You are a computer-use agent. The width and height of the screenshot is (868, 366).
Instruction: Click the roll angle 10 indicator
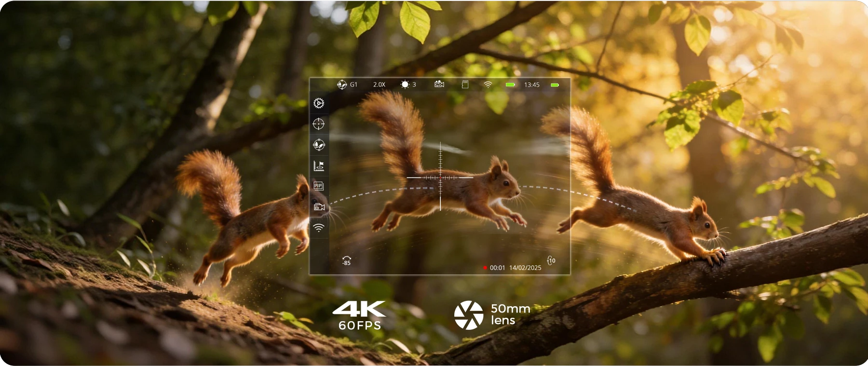[551, 260]
